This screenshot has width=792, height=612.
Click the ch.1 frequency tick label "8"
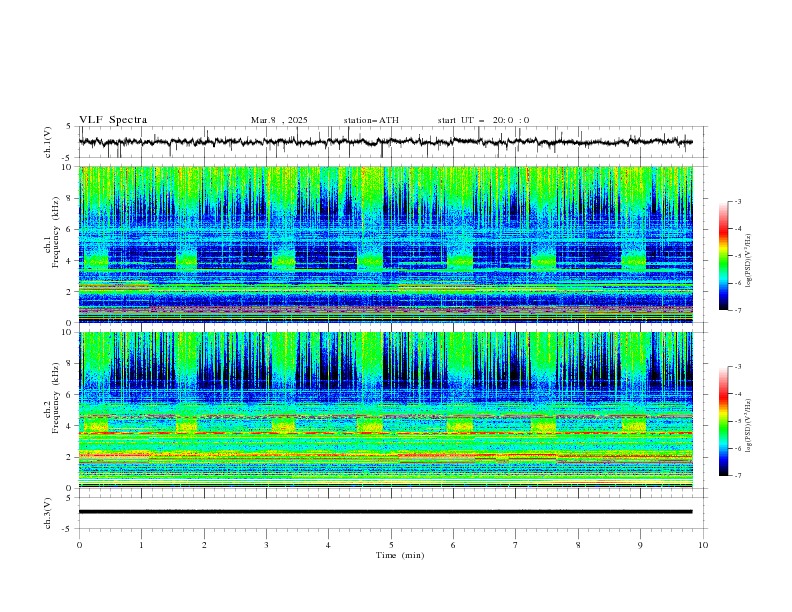[x=70, y=198]
